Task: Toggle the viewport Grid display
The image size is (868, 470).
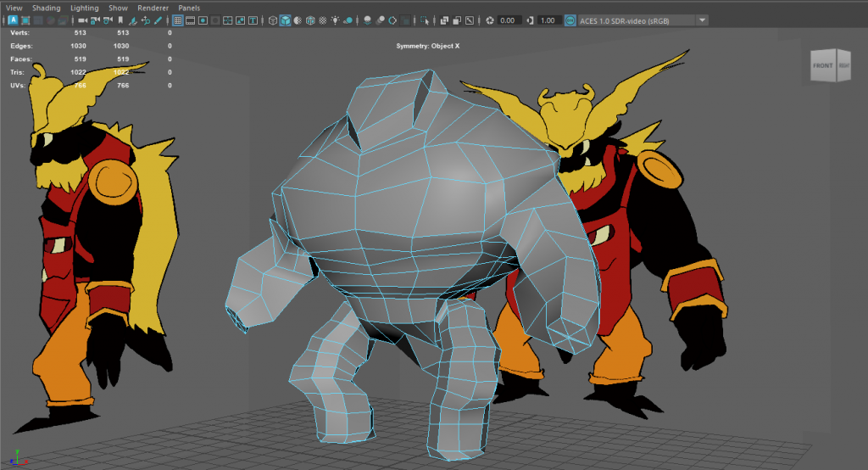Action: pyautogui.click(x=178, y=20)
